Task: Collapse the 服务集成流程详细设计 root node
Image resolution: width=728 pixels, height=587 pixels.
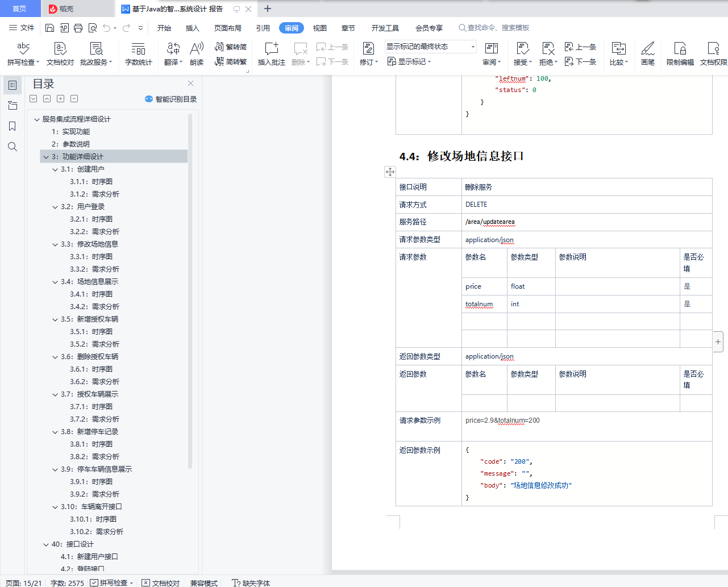Action: click(37, 119)
